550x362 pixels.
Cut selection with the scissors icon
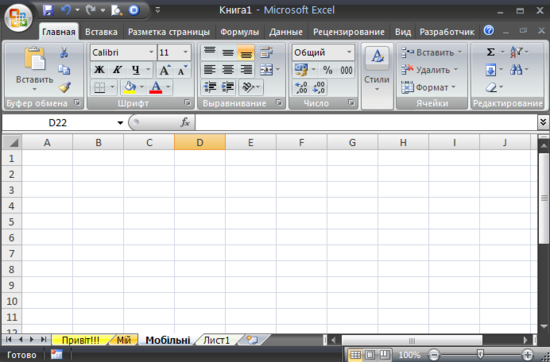tap(64, 53)
